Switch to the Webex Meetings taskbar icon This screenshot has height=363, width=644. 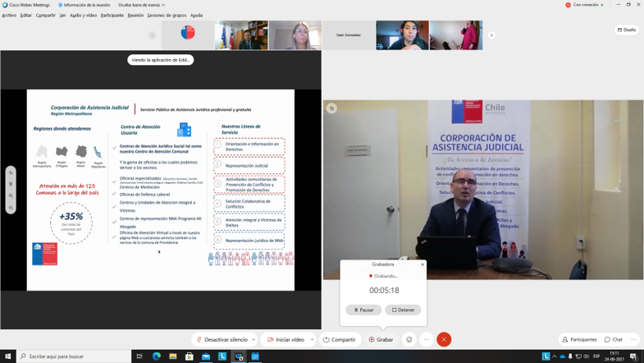239,356
